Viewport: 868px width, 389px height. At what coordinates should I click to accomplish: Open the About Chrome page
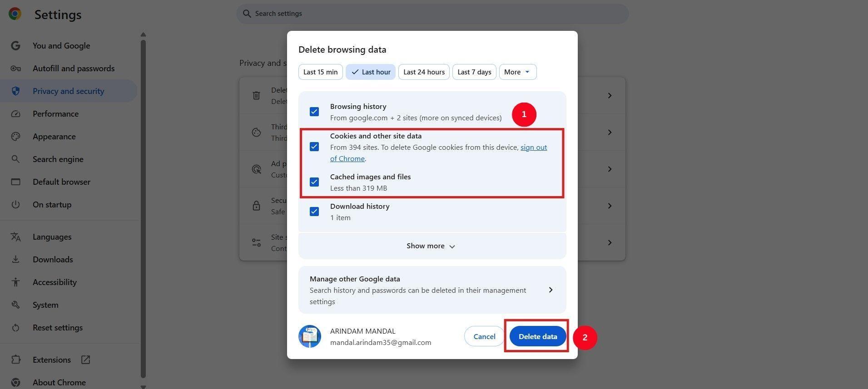(69, 383)
